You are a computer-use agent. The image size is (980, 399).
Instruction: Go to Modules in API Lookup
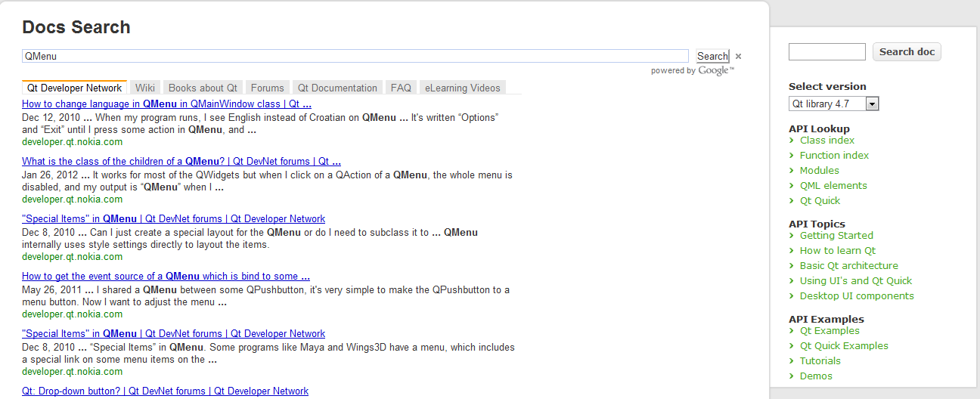coord(820,171)
